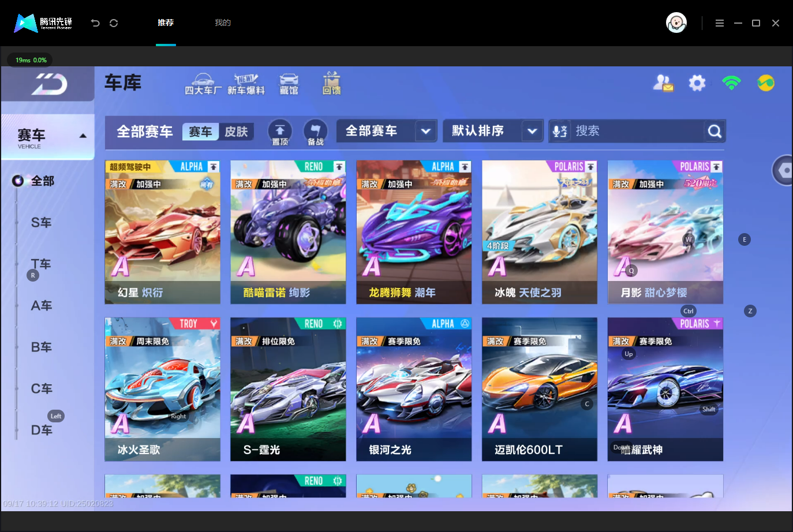Open the 回馈 gift icon
The image size is (793, 532).
pos(331,84)
